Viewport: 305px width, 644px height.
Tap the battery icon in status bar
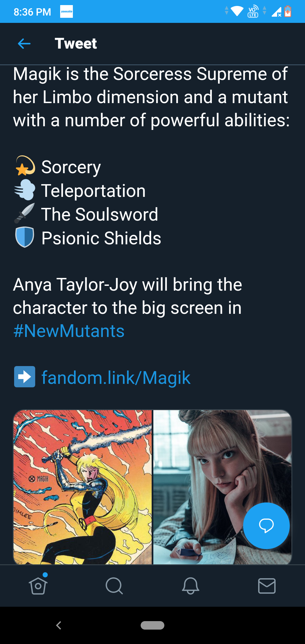tap(288, 12)
